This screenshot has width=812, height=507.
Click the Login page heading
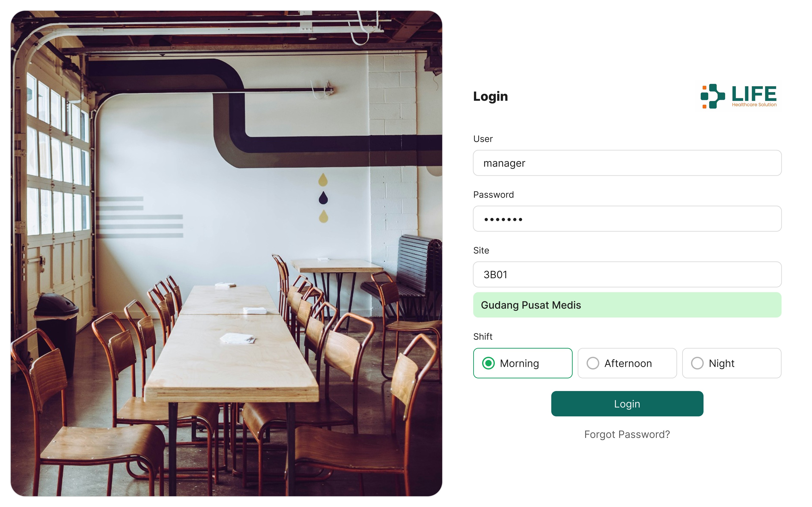pyautogui.click(x=490, y=97)
